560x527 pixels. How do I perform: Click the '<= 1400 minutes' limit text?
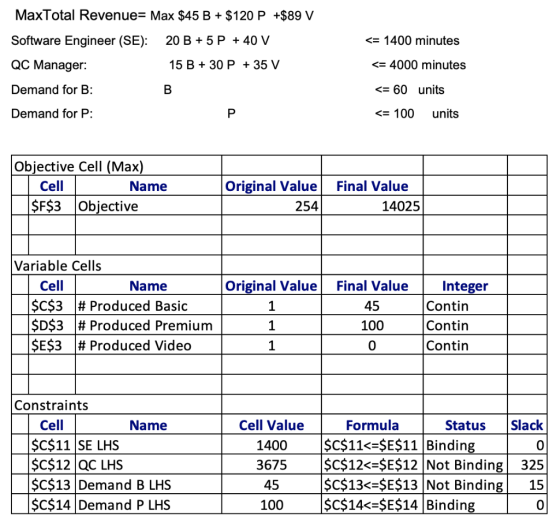[412, 41]
